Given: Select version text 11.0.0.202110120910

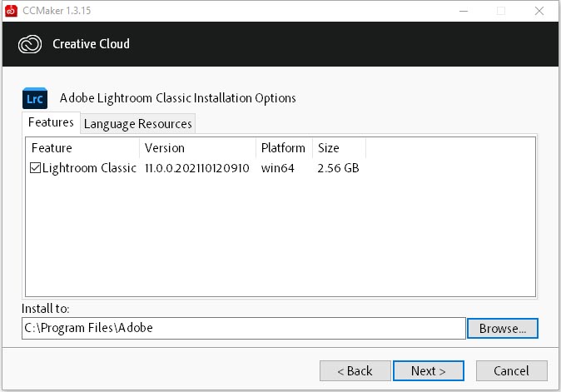Looking at the screenshot, I should click(x=196, y=168).
